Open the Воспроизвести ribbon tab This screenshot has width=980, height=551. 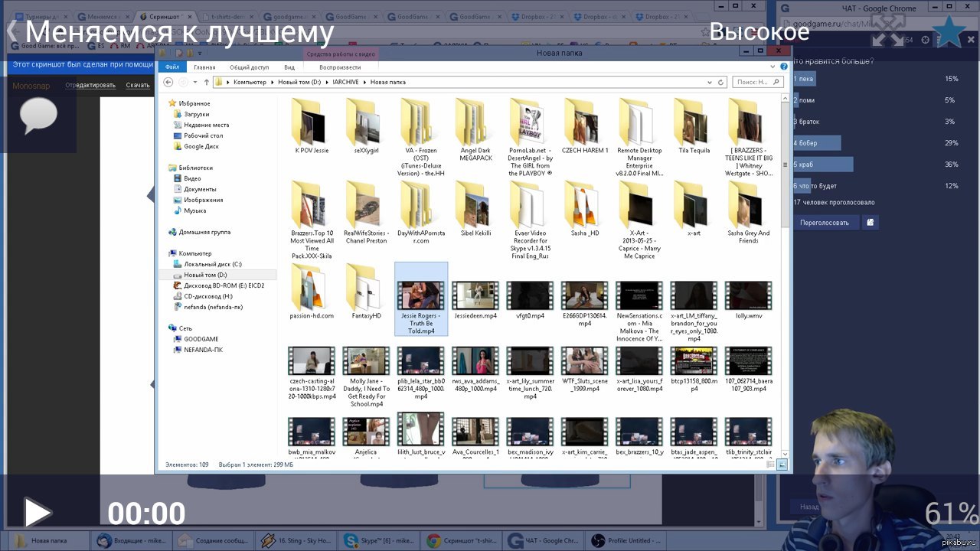click(x=340, y=67)
